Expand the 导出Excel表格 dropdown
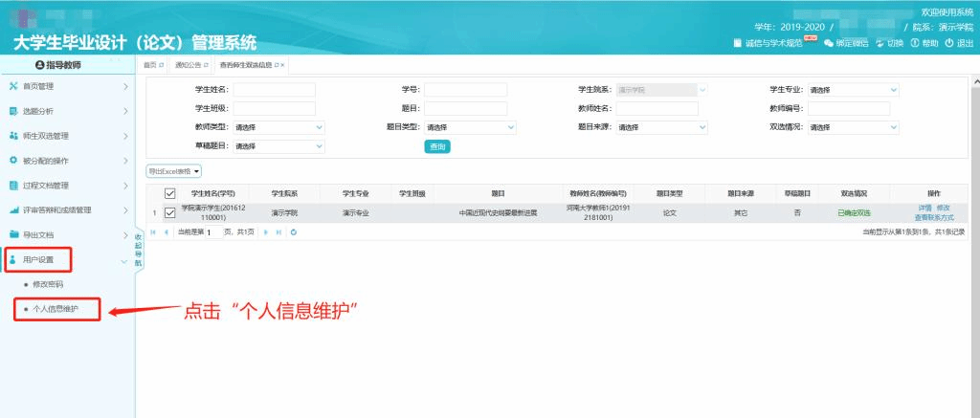 [x=173, y=171]
